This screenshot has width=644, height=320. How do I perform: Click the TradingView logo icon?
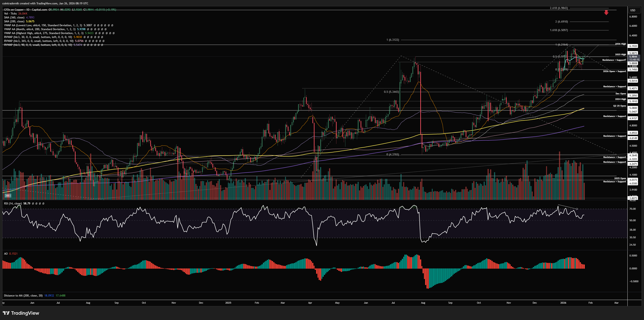tap(6, 313)
